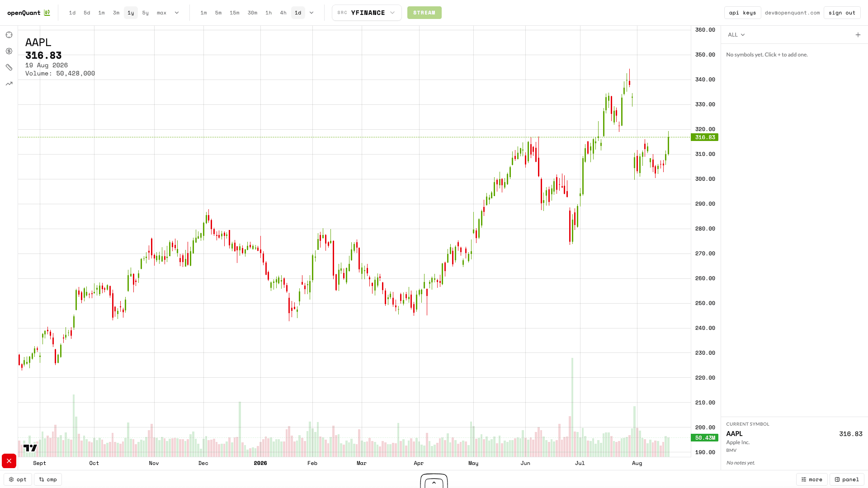The width and height of the screenshot is (868, 488).
Task: Click the 'No notes yet.' notes field
Action: coord(741,463)
